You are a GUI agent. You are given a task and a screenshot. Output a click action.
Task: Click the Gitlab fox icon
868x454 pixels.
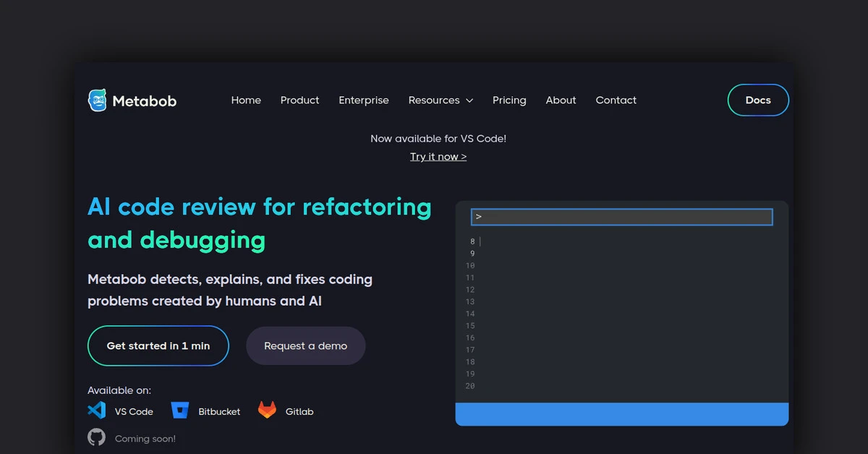pyautogui.click(x=267, y=410)
